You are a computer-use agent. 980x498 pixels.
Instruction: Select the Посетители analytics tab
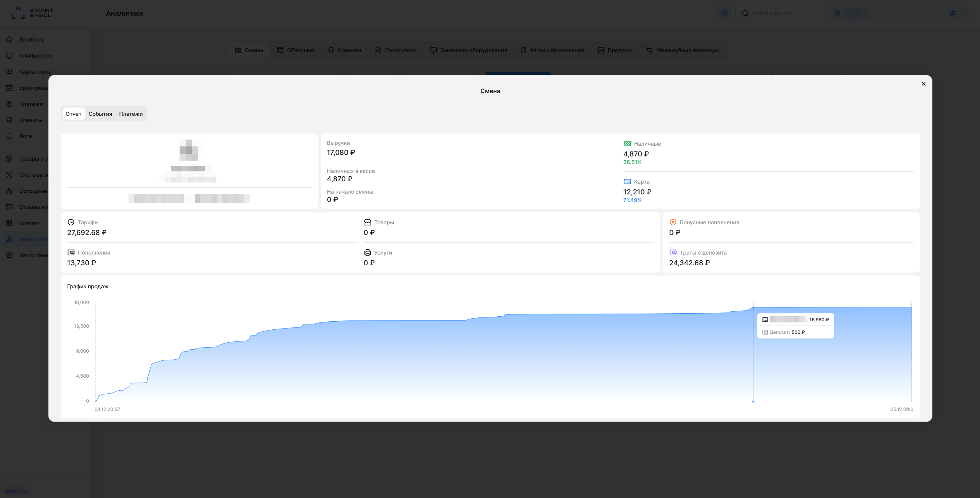(395, 50)
